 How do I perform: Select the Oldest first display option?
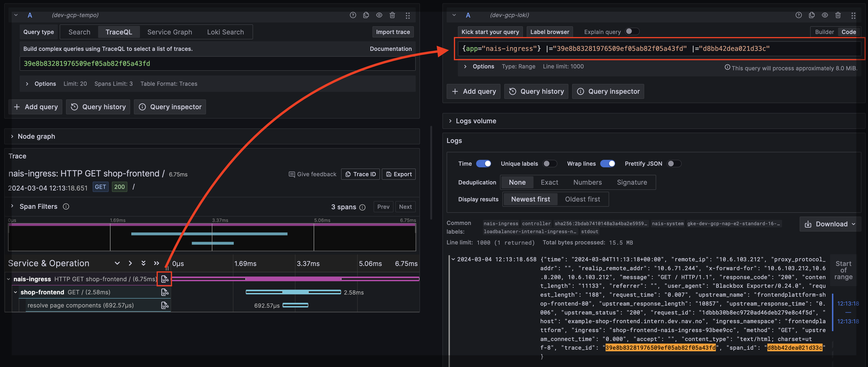click(x=582, y=199)
